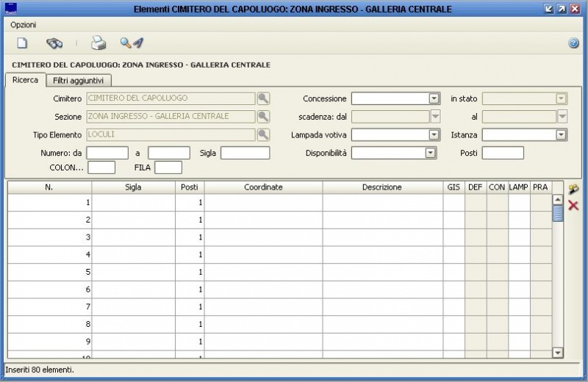Click the printer icon in toolbar
588x382 pixels.
pos(98,43)
